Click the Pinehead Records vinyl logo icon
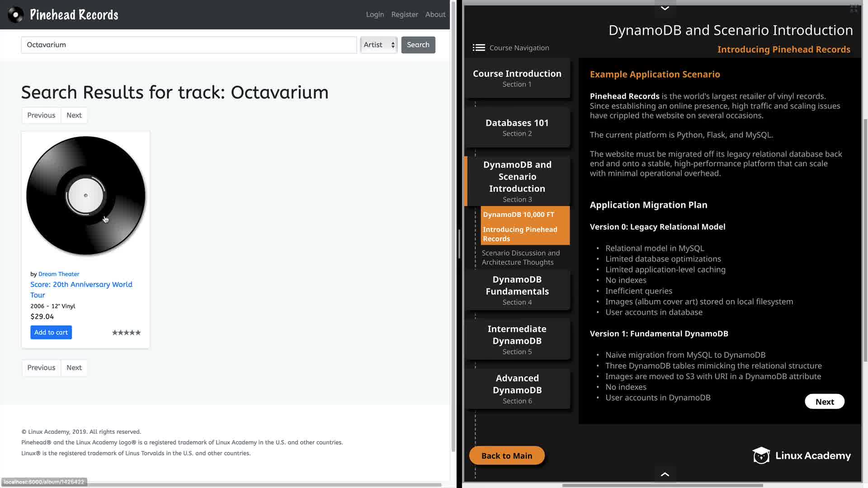 pyautogui.click(x=15, y=14)
